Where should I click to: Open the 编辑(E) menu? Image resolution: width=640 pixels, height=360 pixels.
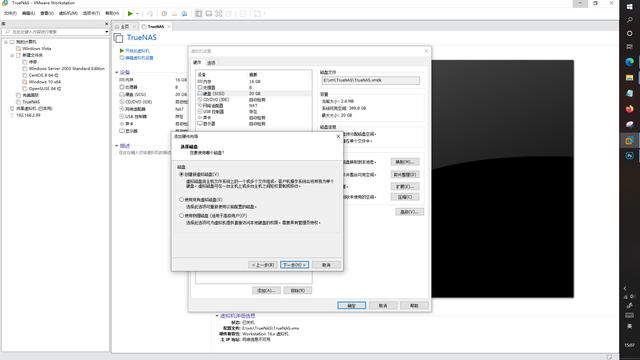point(28,13)
